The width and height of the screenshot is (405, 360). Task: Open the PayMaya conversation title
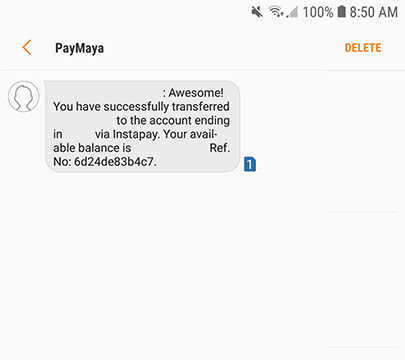coord(79,48)
